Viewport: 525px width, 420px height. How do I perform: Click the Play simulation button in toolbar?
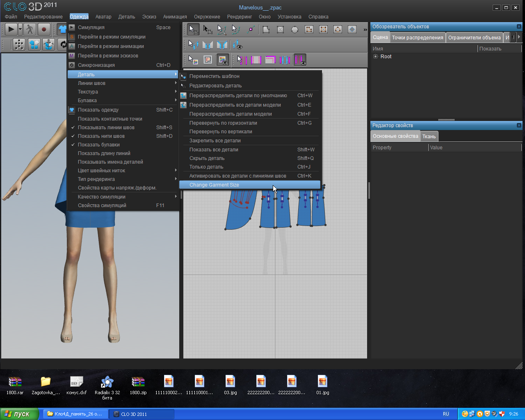click(11, 29)
